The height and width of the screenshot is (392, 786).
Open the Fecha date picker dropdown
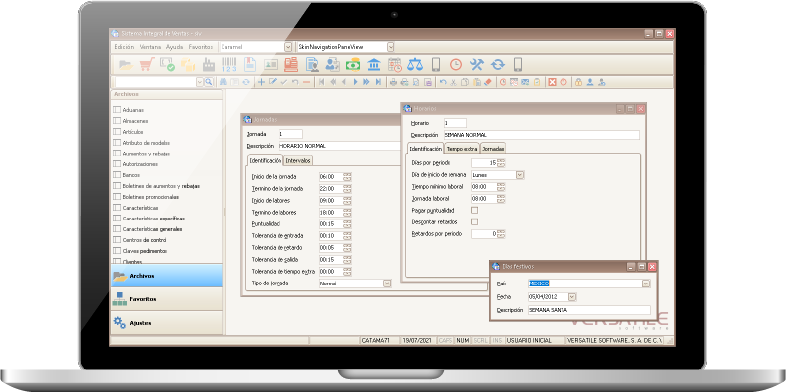point(572,297)
